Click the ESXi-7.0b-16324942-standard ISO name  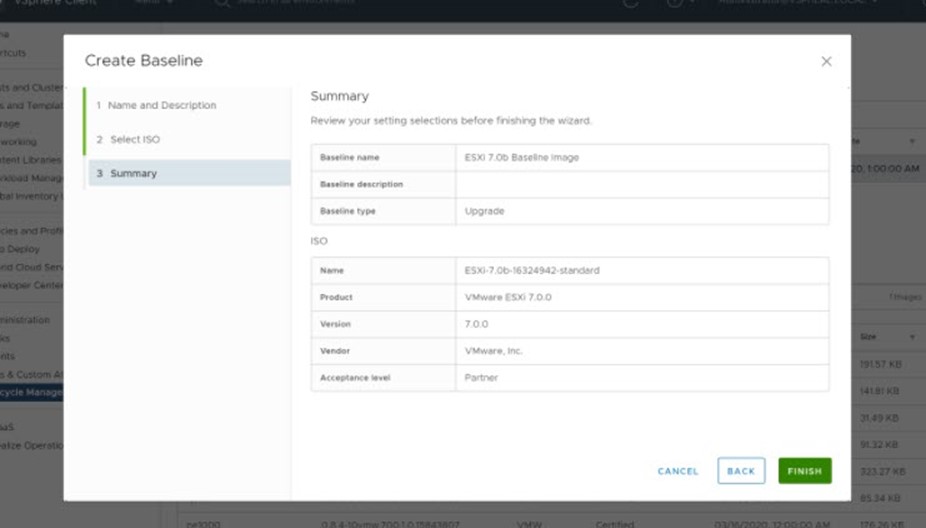click(x=532, y=270)
